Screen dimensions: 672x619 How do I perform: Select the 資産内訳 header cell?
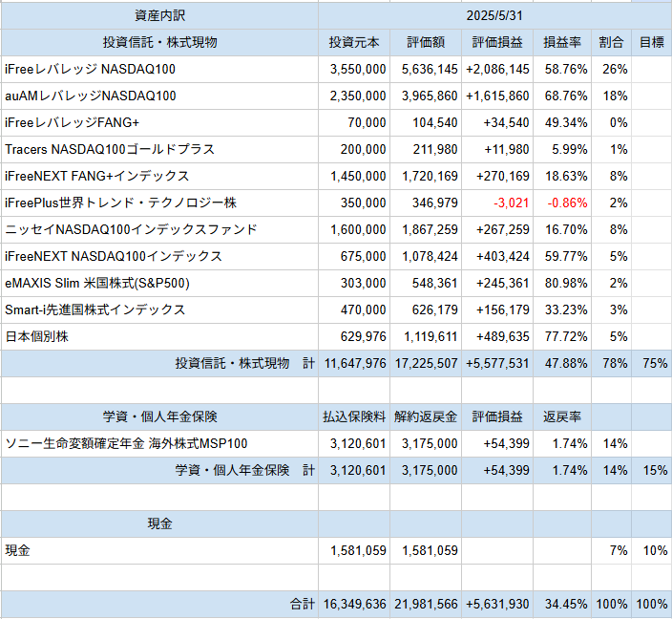coord(159,16)
